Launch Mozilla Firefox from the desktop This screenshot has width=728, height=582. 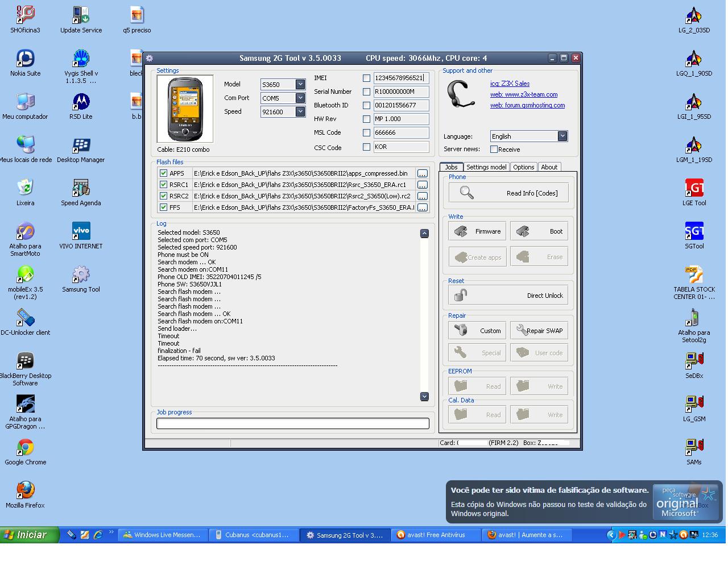tap(25, 494)
